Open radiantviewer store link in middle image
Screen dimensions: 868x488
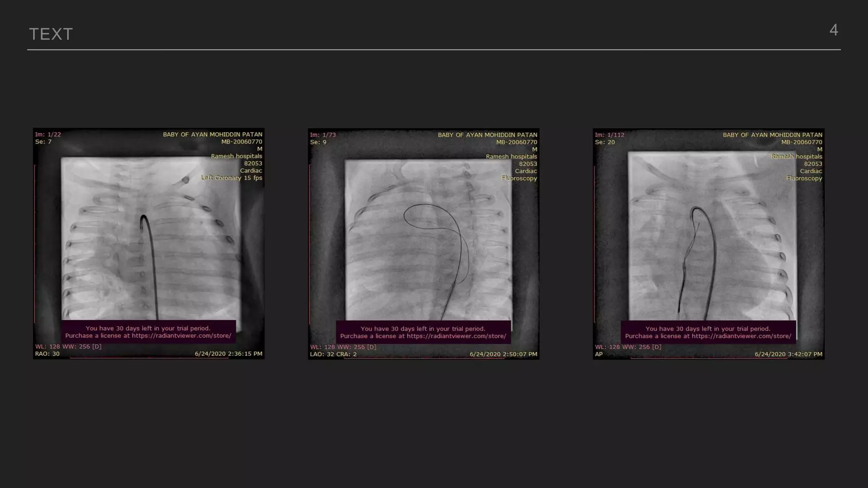point(456,336)
